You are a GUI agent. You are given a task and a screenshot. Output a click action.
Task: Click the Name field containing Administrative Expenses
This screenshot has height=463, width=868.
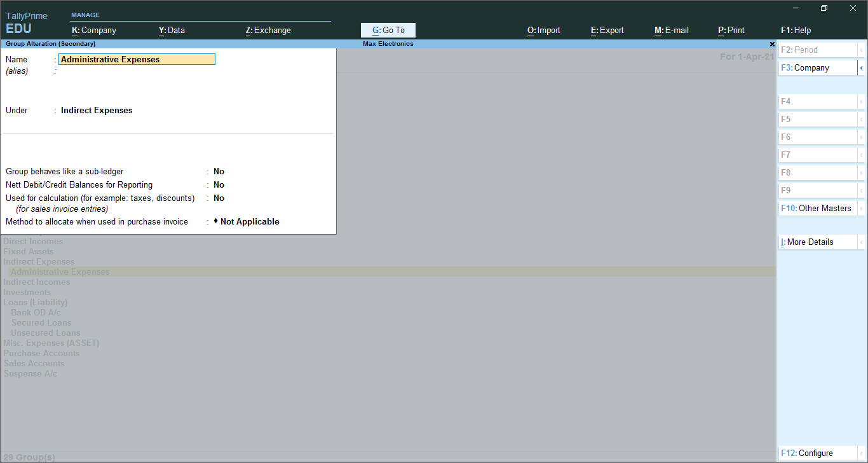(137, 59)
